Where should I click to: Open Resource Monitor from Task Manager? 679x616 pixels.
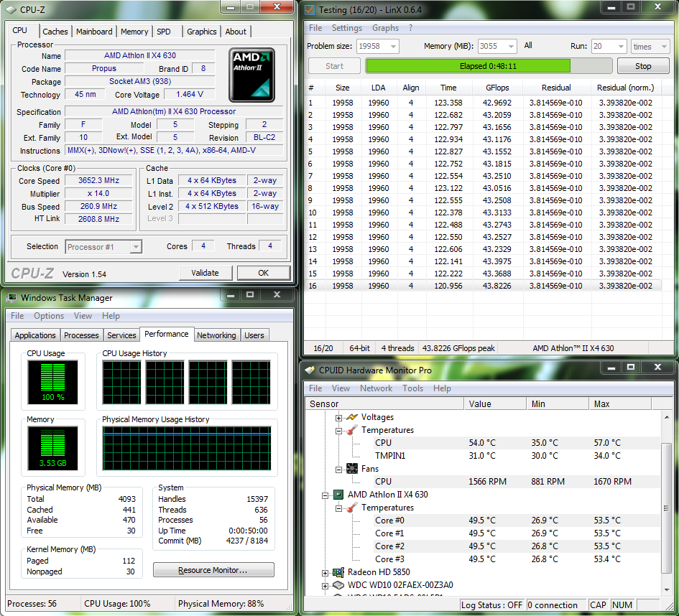[213, 570]
